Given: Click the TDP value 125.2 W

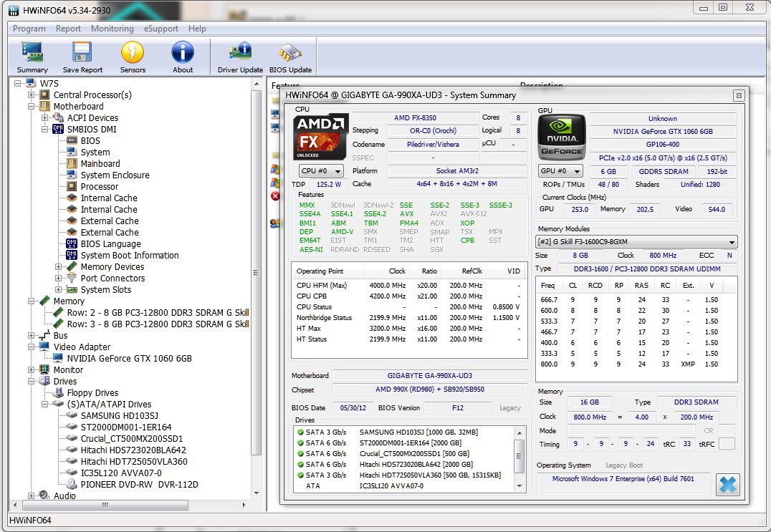Looking at the screenshot, I should coord(328,184).
